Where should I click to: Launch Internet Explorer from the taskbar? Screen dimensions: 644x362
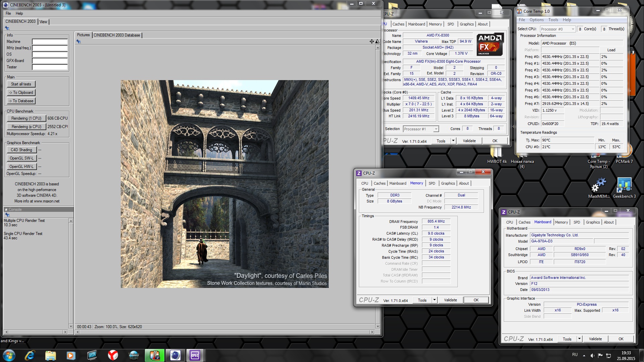30,355
